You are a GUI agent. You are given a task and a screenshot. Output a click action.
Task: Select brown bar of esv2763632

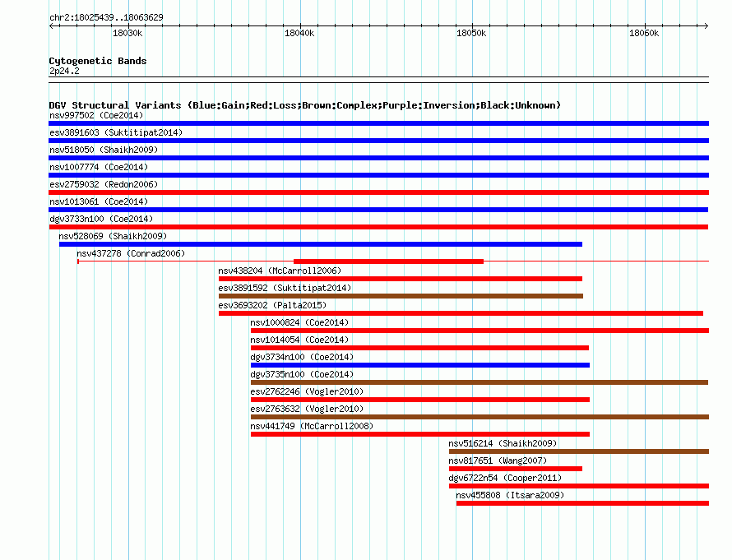[480, 417]
